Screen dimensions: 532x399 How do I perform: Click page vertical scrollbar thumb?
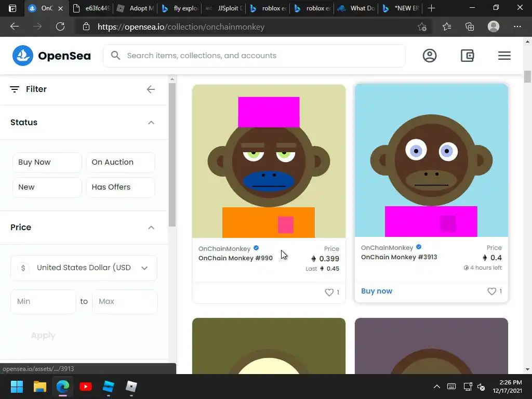point(527,77)
